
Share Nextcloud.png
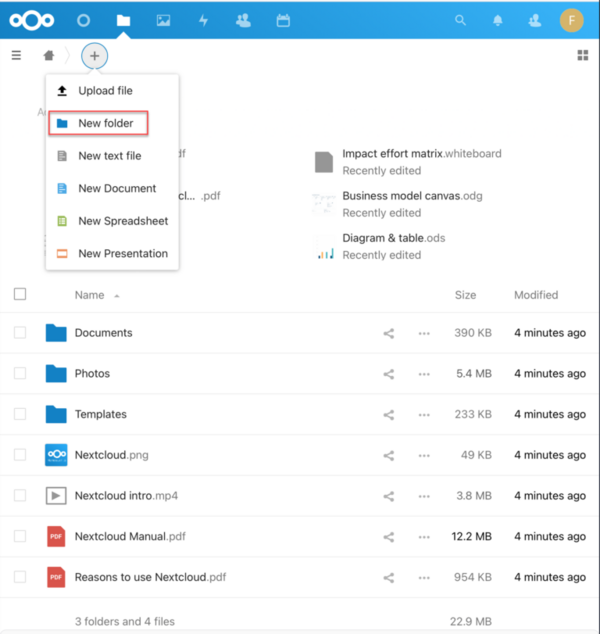389,456
